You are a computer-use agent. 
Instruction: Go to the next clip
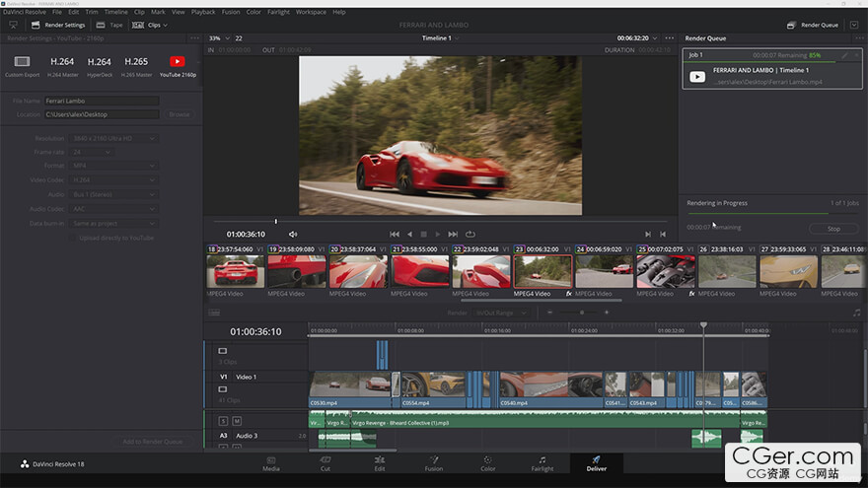pos(648,234)
